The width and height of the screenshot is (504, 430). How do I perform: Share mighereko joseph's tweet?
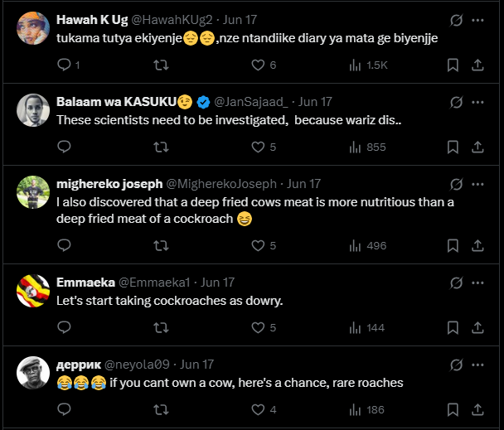pos(477,245)
